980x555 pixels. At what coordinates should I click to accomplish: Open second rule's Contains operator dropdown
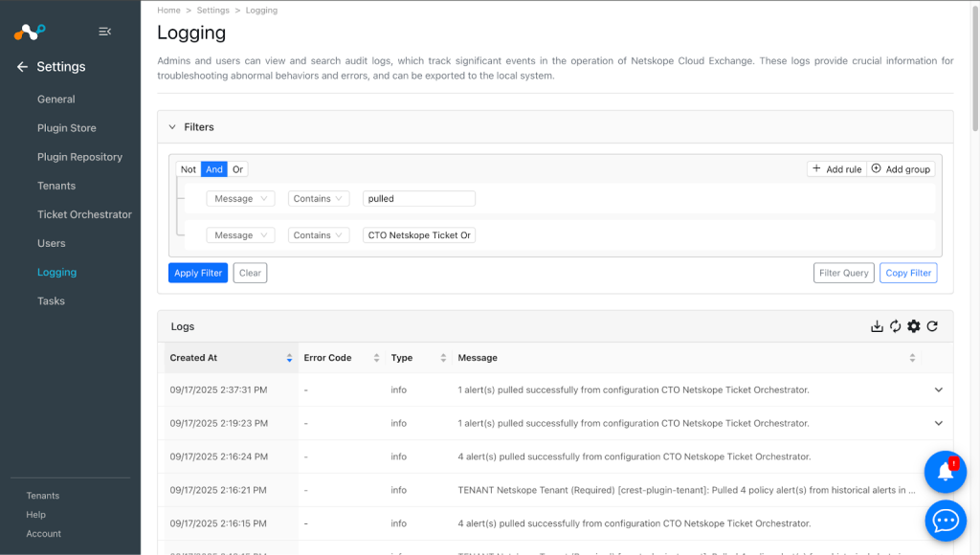319,235
